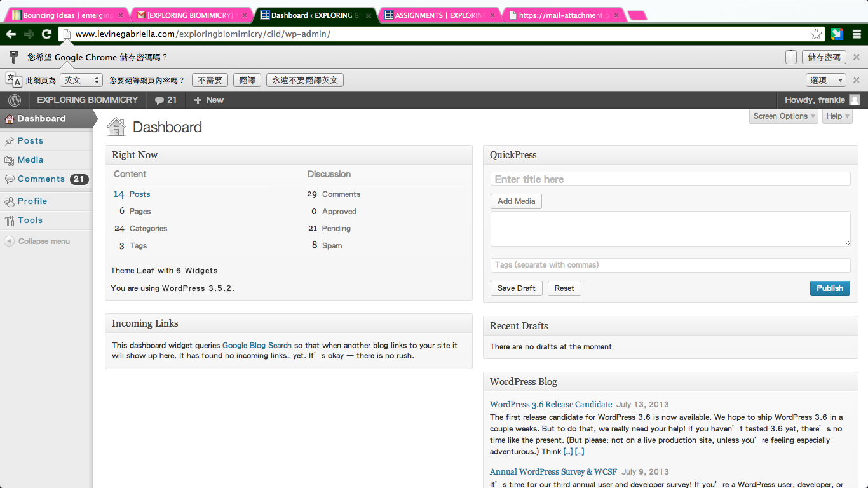Image resolution: width=868 pixels, height=488 pixels.
Task: Click the Enter title here field
Action: point(670,179)
